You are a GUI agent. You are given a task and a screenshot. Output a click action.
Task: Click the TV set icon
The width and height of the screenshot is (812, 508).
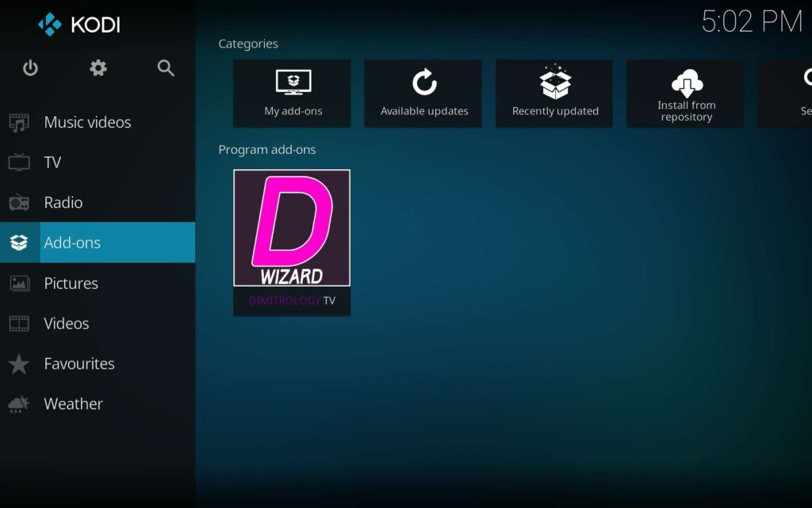point(19,162)
